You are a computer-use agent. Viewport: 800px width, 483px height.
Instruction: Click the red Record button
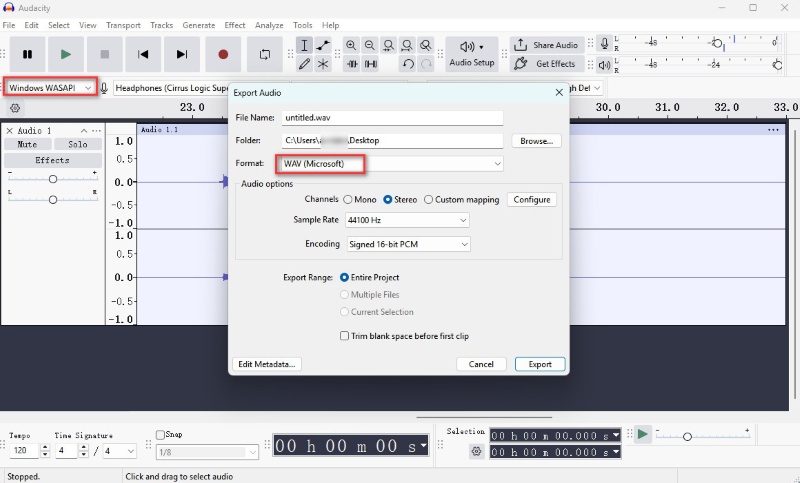(223, 54)
